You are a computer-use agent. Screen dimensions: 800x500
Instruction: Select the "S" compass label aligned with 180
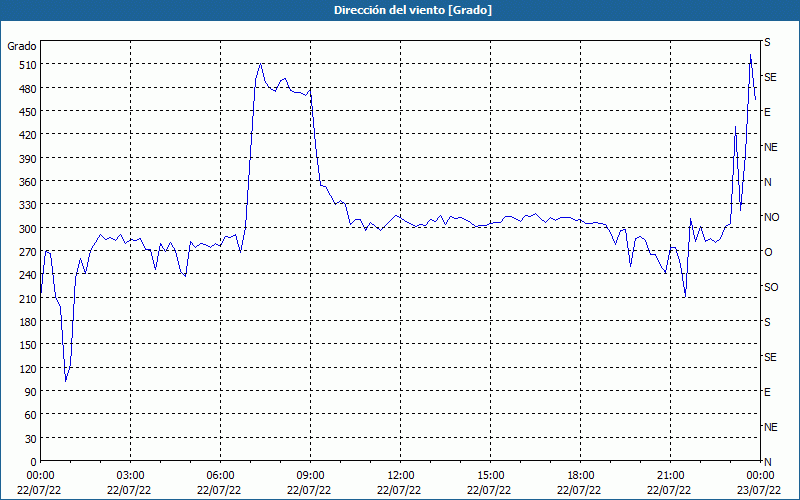[x=767, y=322]
